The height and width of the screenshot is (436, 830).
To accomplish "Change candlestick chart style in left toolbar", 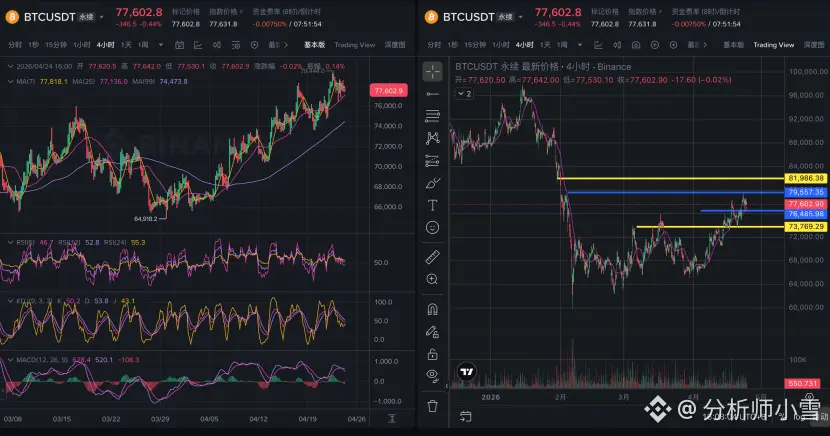I will point(217,45).
